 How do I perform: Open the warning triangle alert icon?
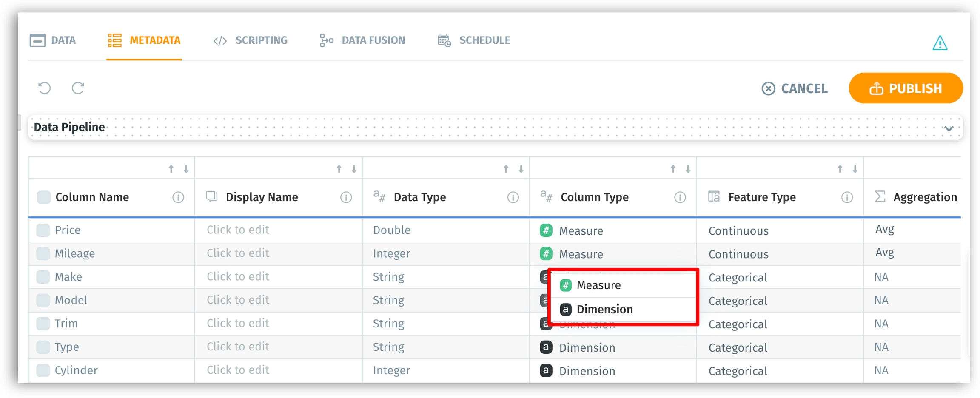940,43
